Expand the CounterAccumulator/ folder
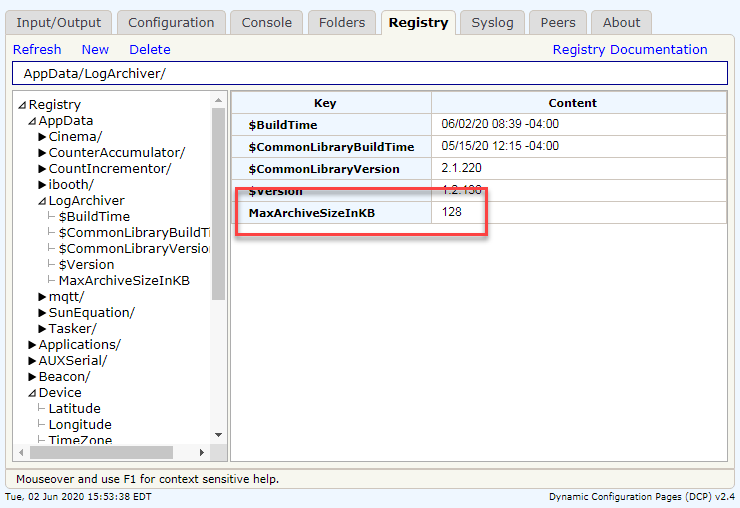Screen dimensions: 740x508 coord(42,153)
